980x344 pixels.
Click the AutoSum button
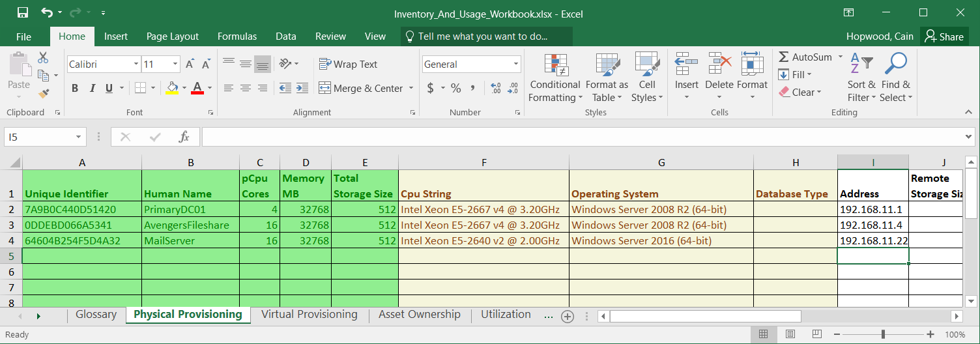pos(806,57)
